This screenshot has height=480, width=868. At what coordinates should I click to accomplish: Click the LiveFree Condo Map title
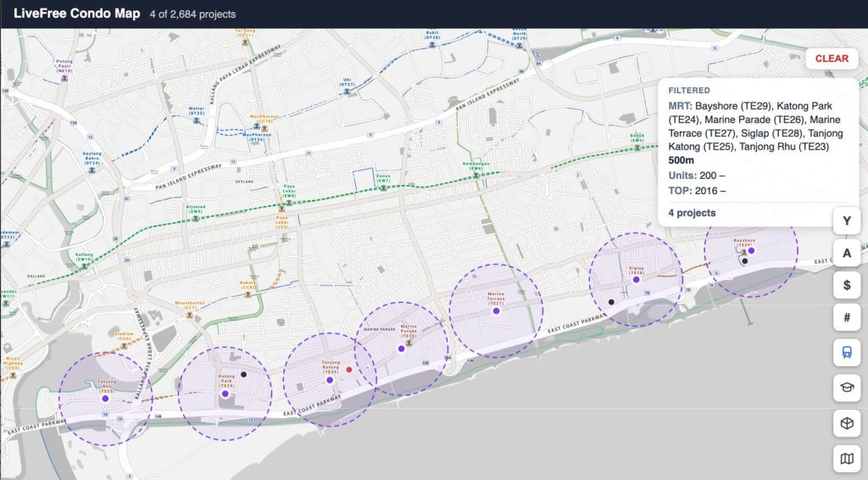pos(77,14)
